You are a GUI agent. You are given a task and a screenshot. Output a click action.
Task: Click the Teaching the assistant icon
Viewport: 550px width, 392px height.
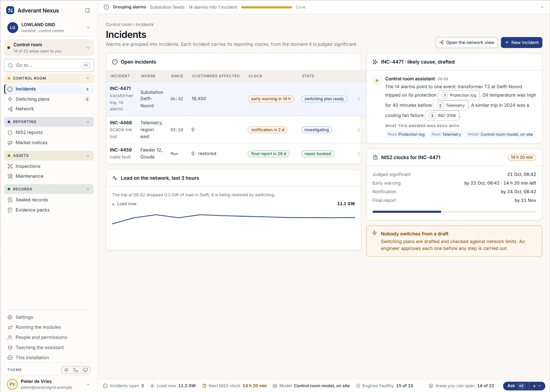[10, 348]
